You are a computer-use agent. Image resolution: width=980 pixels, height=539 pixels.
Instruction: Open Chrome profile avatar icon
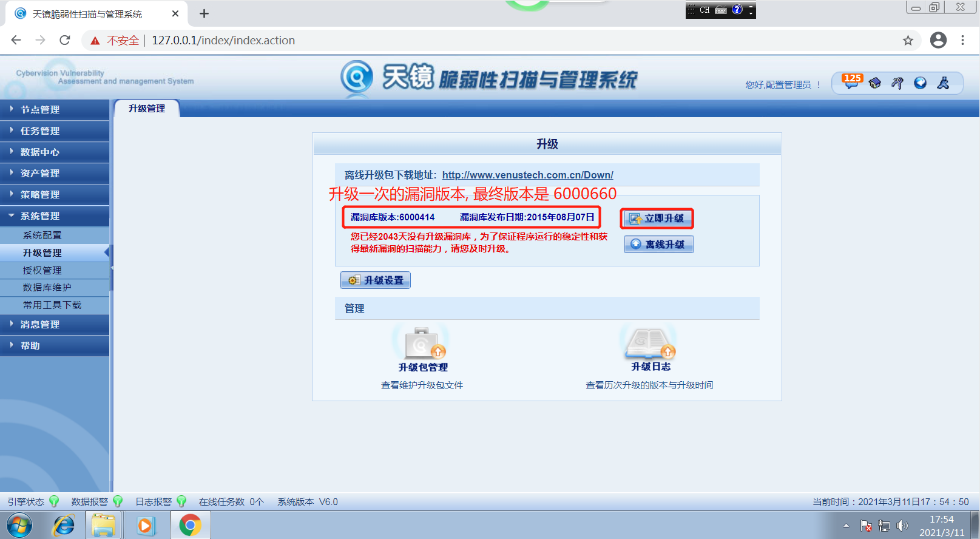pos(938,40)
